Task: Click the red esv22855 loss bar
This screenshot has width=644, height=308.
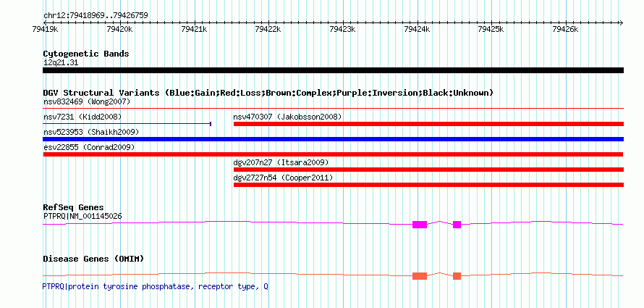Action: point(333,154)
